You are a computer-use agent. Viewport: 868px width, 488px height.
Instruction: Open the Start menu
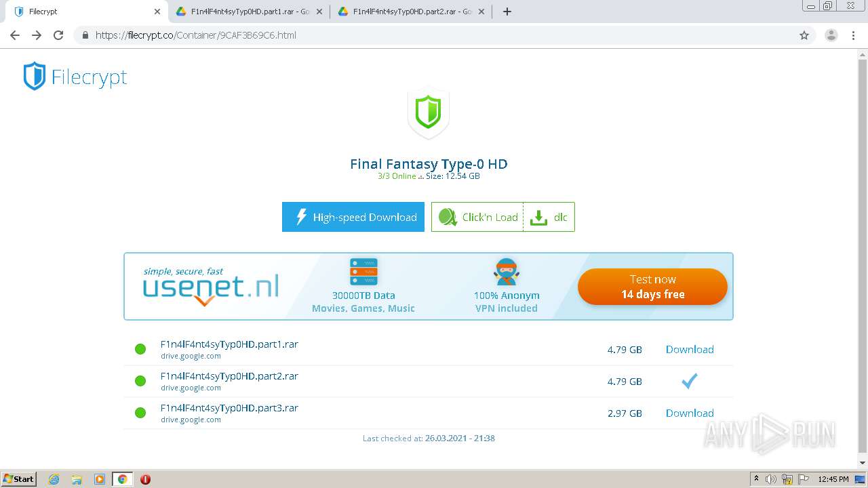click(x=19, y=479)
